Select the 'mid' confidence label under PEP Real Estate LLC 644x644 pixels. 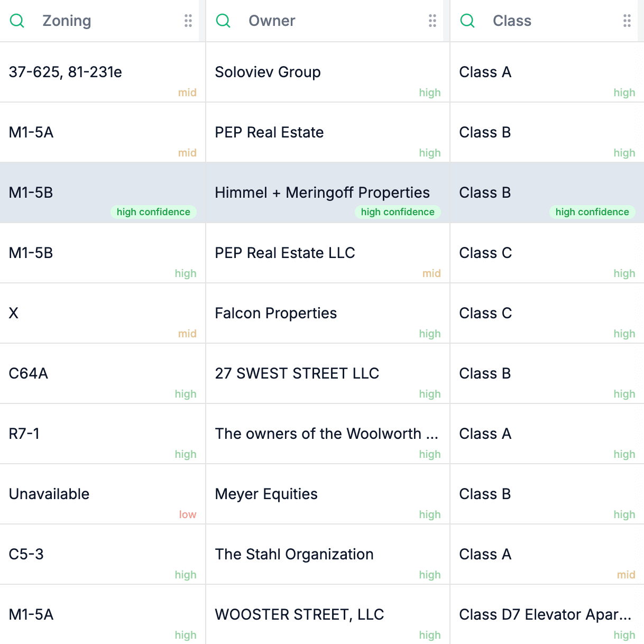coord(431,273)
